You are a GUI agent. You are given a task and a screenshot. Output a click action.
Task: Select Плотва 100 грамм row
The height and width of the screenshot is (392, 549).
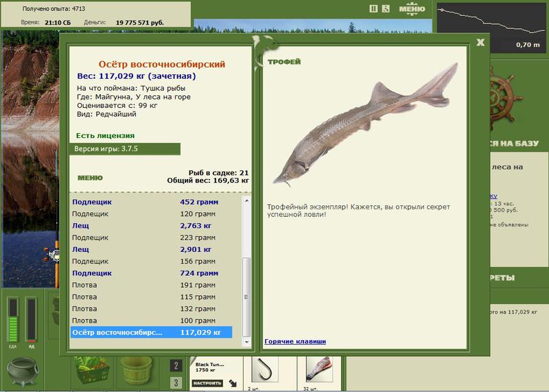point(151,321)
